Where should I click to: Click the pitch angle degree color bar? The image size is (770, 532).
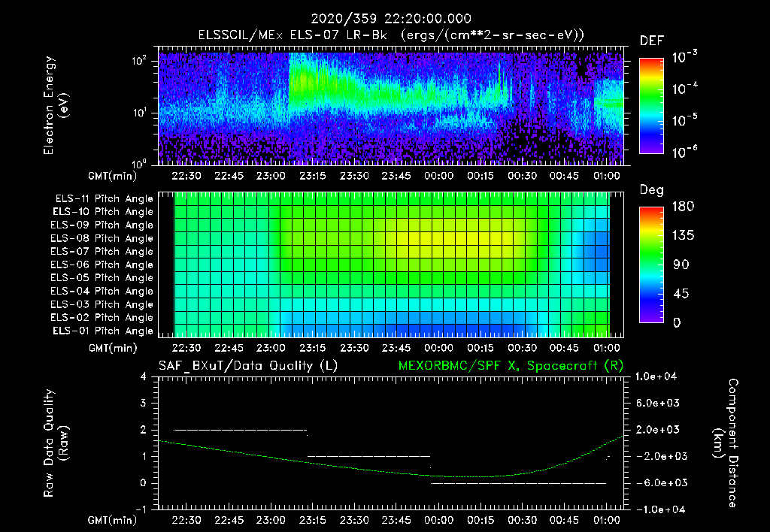pos(651,265)
